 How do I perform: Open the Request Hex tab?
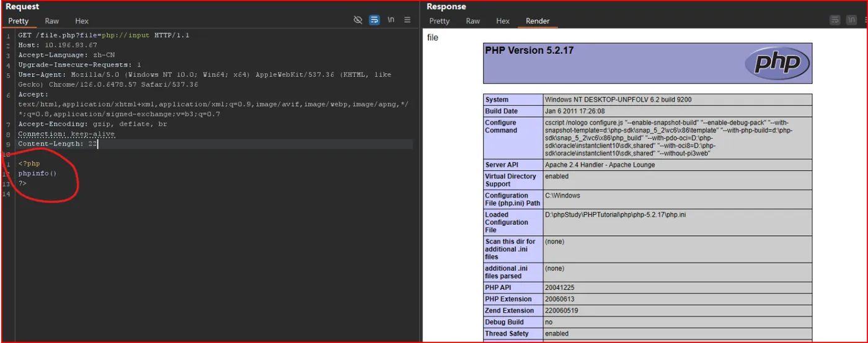click(82, 21)
